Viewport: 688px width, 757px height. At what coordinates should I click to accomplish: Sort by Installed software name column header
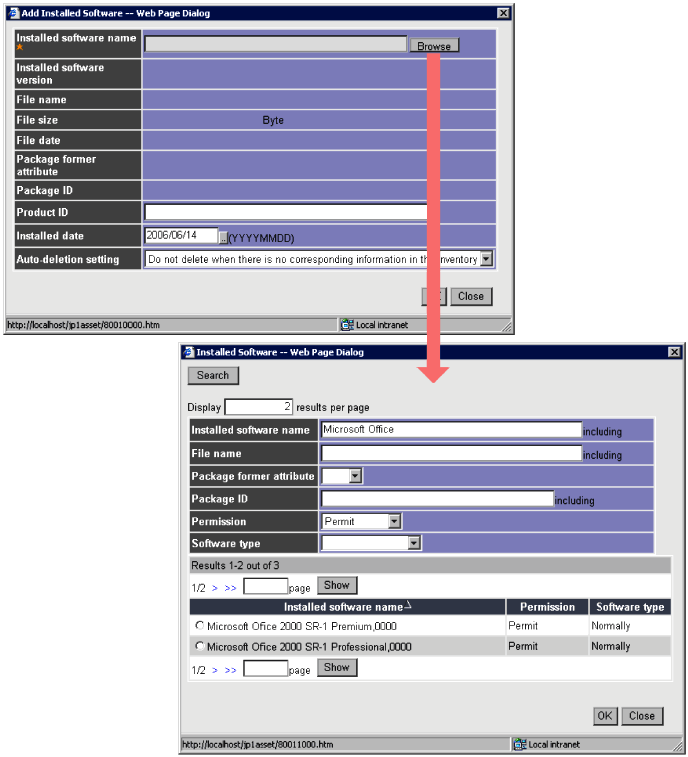[347, 607]
